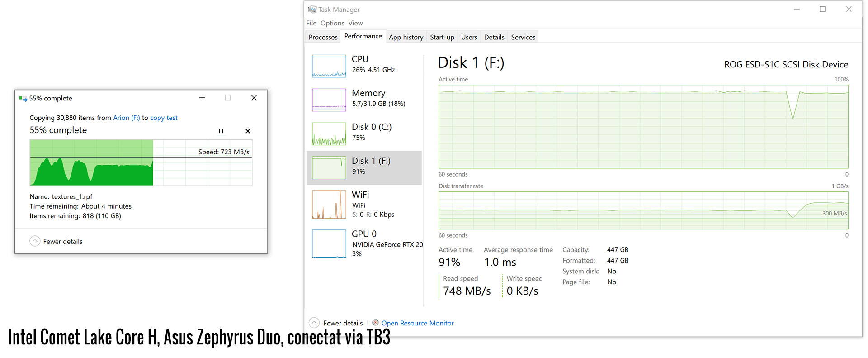Viewport: 868px width, 358px height.
Task: Collapse copy dialog with Fewer details
Action: [x=35, y=241]
